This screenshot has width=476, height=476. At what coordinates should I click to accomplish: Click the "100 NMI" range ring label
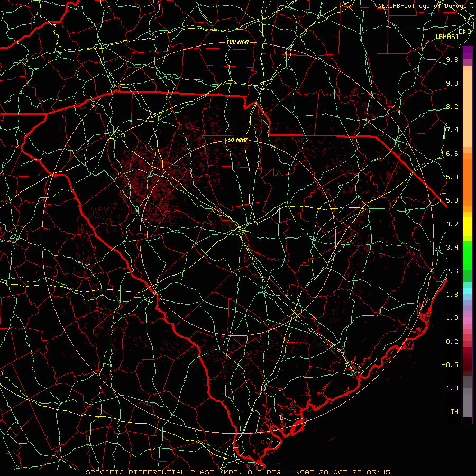pyautogui.click(x=237, y=42)
